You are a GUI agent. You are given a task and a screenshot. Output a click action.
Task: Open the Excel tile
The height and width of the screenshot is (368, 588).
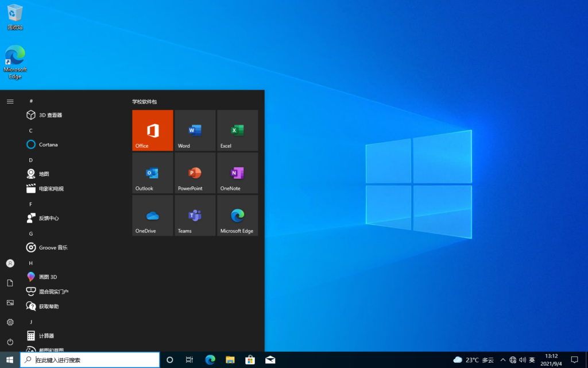[237, 130]
